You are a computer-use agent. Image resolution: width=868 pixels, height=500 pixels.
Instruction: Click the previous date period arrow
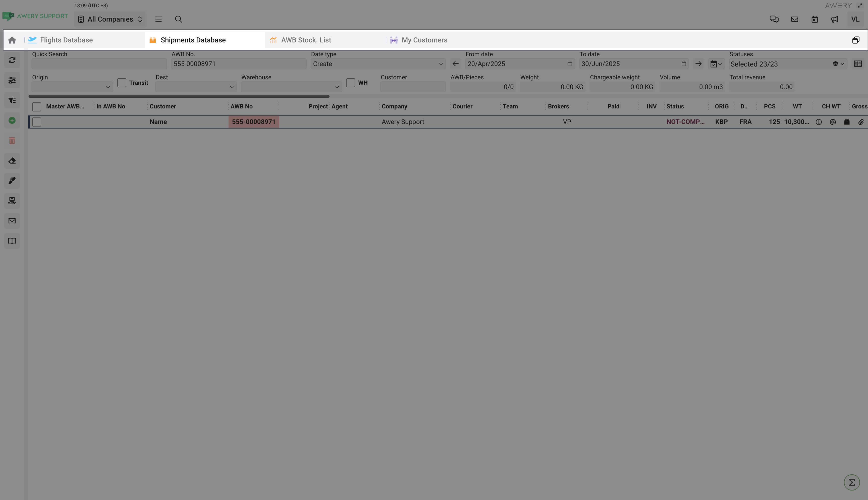point(455,64)
